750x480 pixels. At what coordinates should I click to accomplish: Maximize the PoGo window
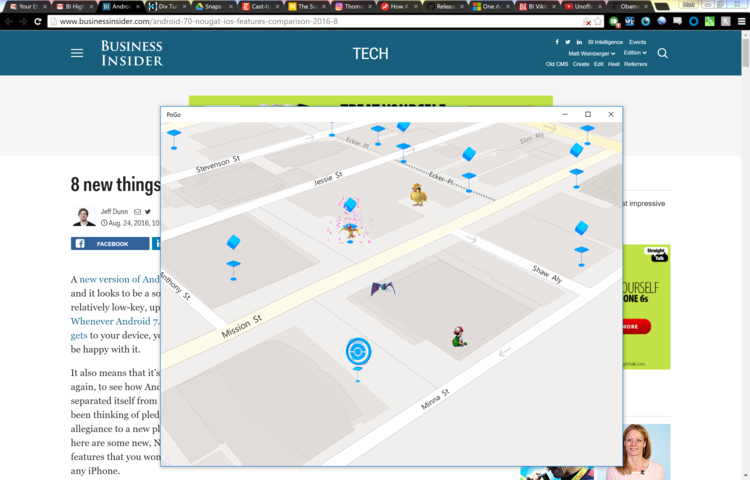[588, 114]
